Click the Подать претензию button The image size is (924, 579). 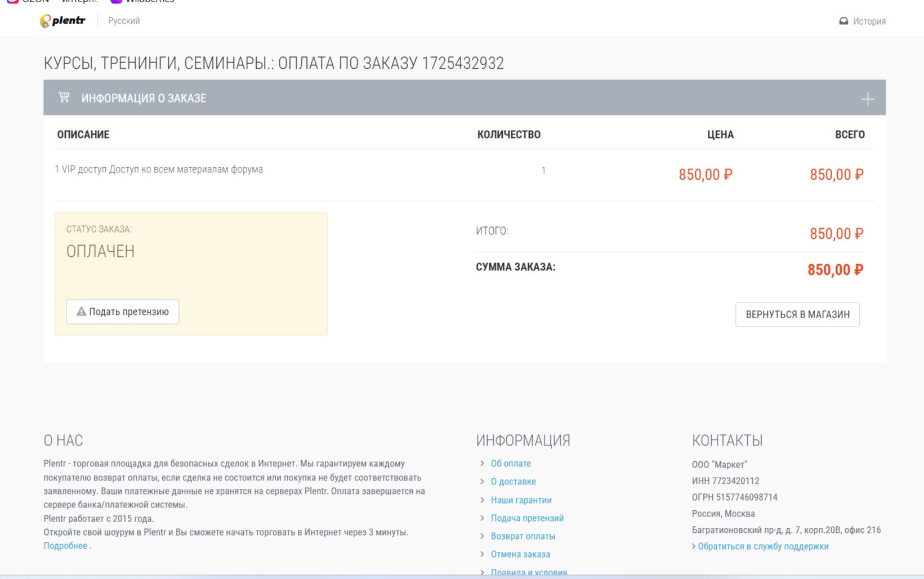tap(123, 311)
